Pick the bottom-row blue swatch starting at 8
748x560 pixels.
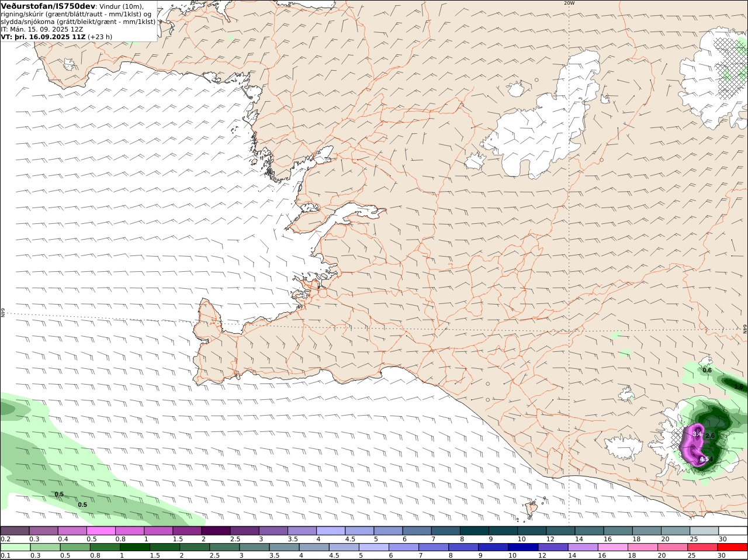[x=463, y=547]
